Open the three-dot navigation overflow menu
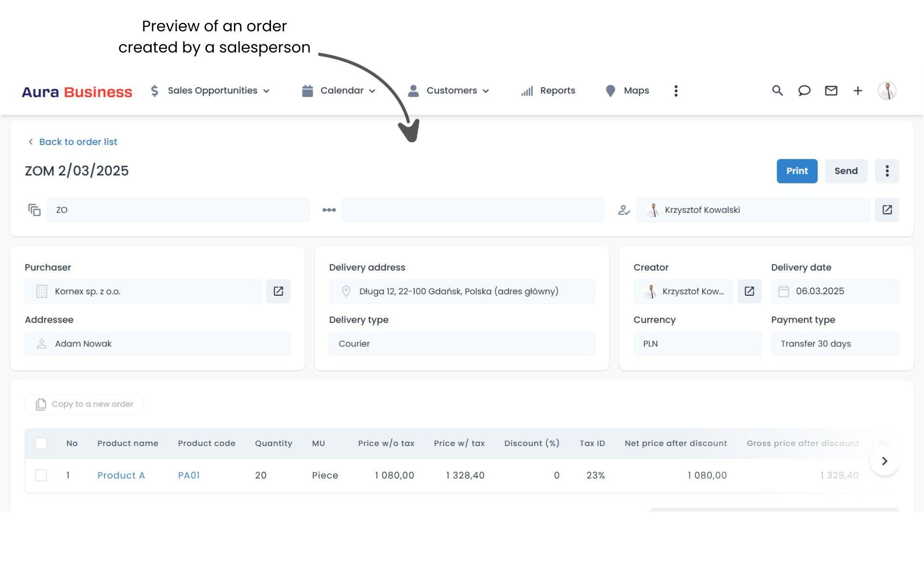Screen dimensions: 924x578 [x=676, y=91]
